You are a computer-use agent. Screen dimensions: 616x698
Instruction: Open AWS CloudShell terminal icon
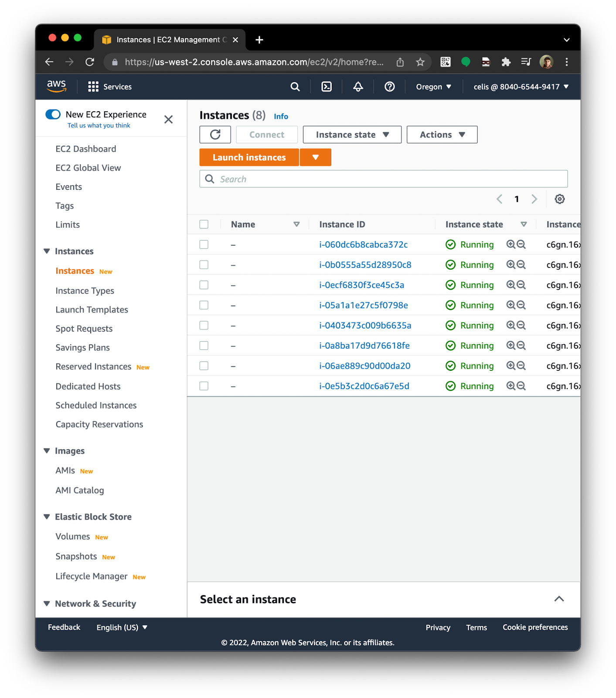pos(326,87)
